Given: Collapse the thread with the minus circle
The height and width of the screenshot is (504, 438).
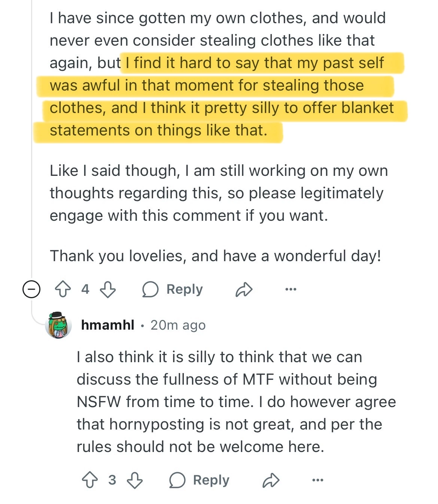Looking at the screenshot, I should point(31,289).
